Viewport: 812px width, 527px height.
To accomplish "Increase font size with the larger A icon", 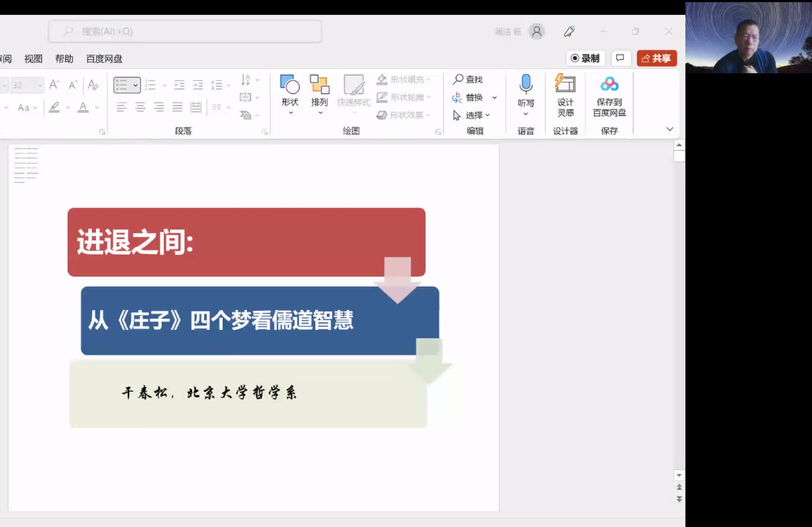I will pyautogui.click(x=54, y=85).
